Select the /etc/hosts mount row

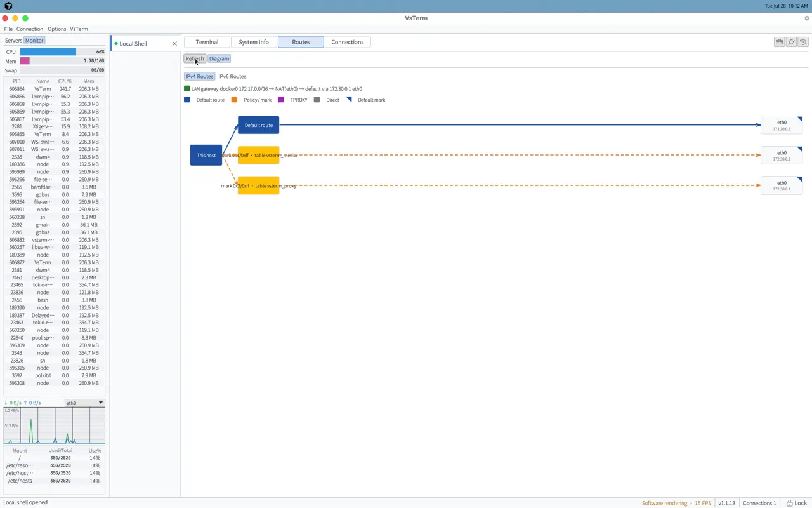(x=54, y=481)
